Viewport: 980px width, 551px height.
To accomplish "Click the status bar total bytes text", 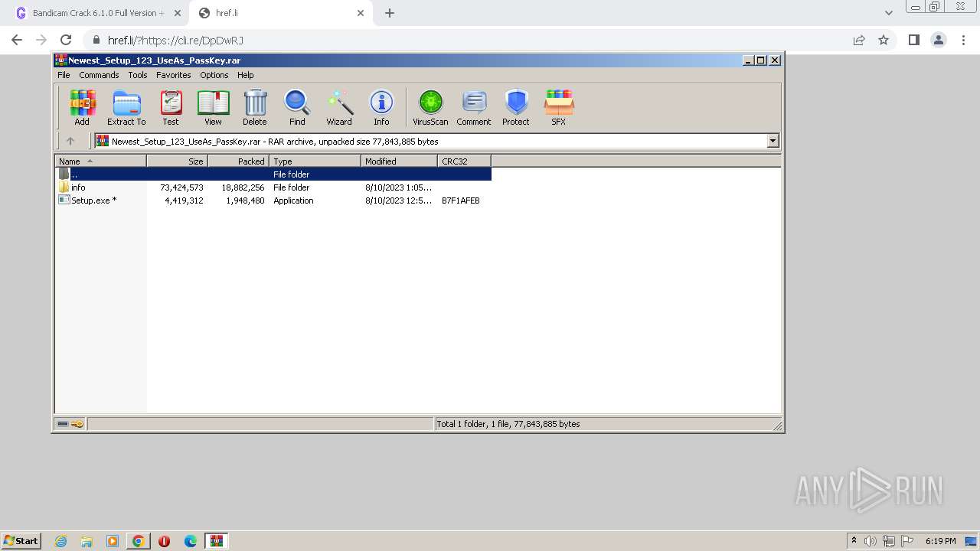I will click(x=508, y=424).
